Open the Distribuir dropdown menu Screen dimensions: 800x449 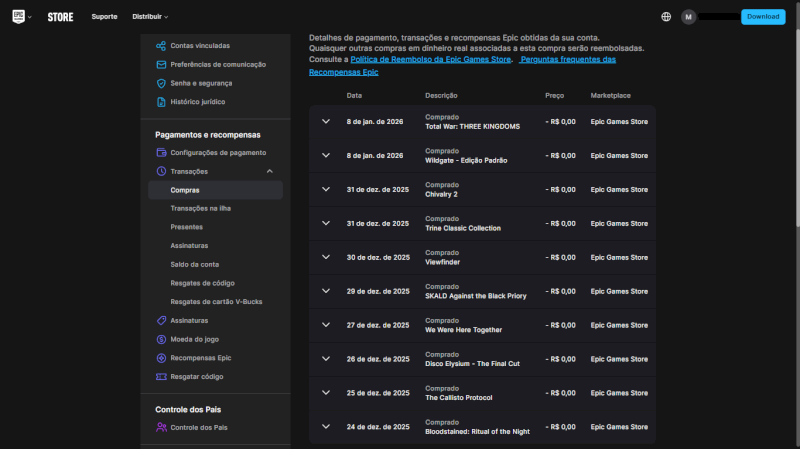pyautogui.click(x=150, y=17)
